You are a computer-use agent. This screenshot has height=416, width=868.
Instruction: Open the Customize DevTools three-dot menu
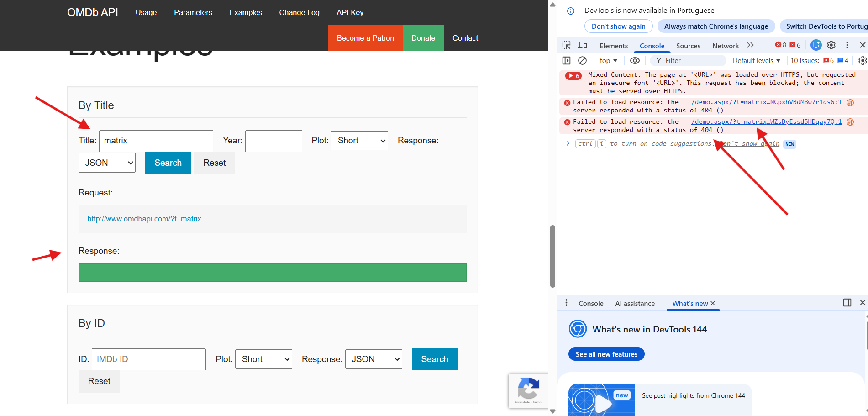pyautogui.click(x=847, y=45)
